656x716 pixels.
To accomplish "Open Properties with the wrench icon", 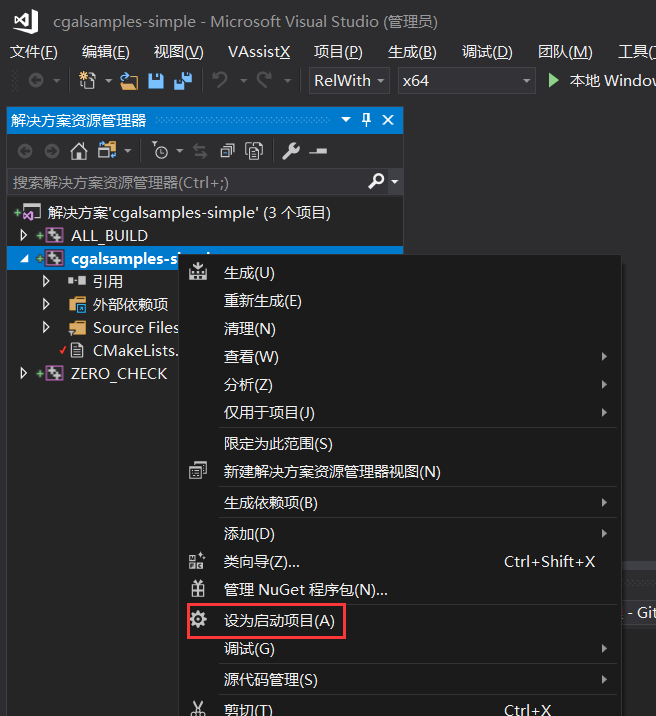I will [x=291, y=151].
